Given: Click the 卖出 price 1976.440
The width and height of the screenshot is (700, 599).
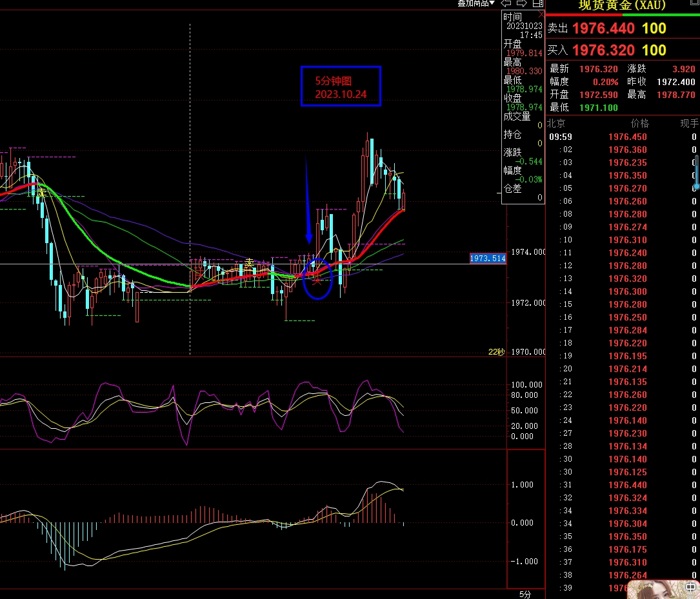Looking at the screenshot, I should coord(603,28).
